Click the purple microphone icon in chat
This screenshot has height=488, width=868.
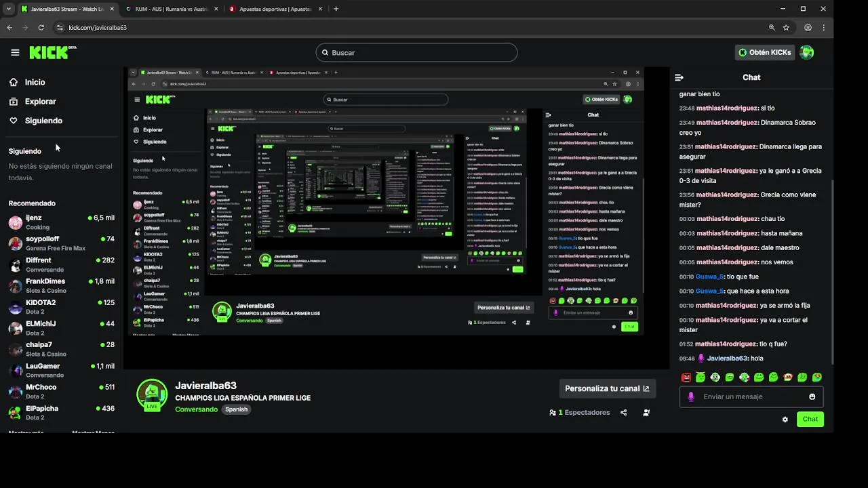click(x=691, y=396)
